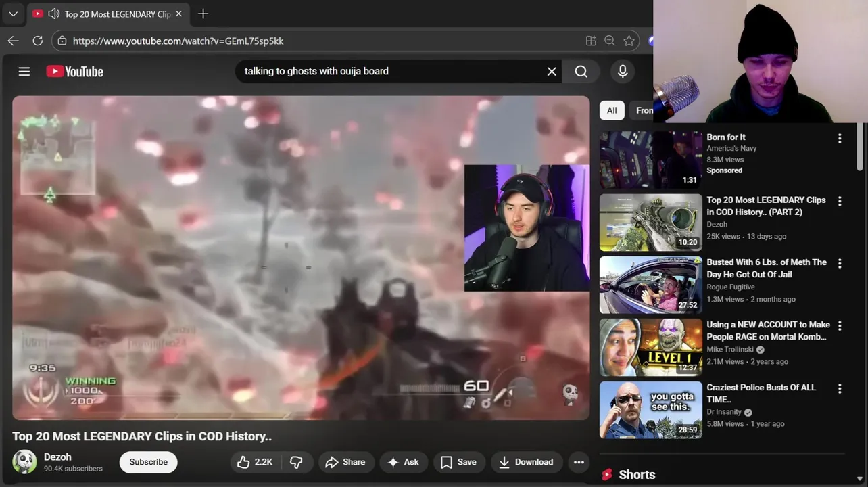Click America's Navy channel name

point(731,148)
